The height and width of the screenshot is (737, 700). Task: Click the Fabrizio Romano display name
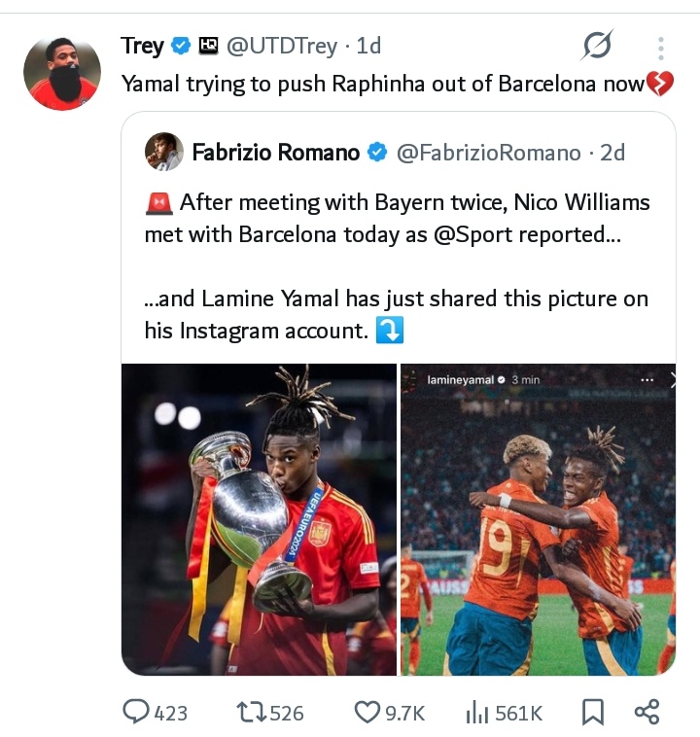(276, 153)
